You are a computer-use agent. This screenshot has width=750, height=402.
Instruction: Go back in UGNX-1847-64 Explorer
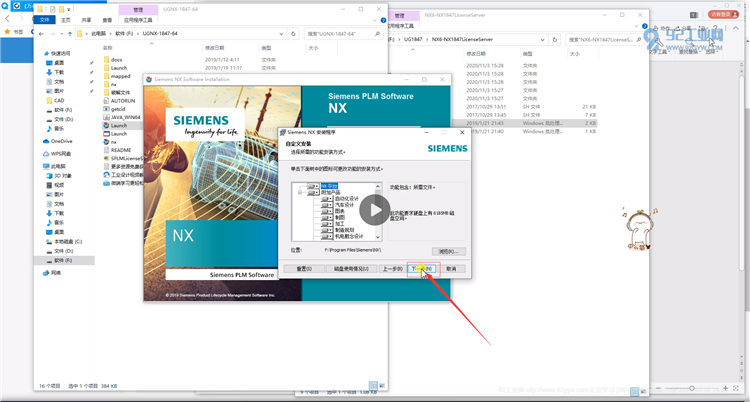pyautogui.click(x=41, y=34)
